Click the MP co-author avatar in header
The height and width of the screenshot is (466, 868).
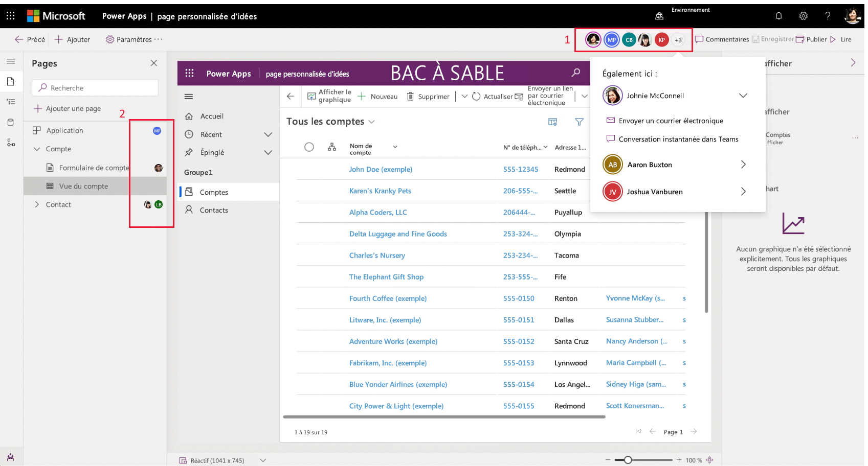coord(612,39)
